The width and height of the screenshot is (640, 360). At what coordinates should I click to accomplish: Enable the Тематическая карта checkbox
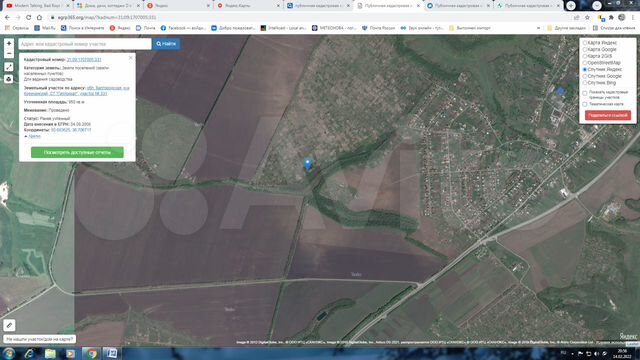(x=585, y=104)
